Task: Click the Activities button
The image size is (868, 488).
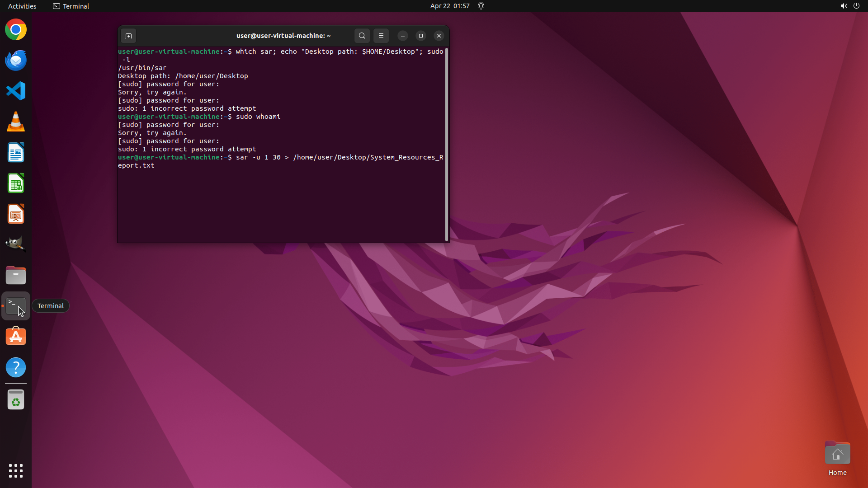Action: [x=22, y=6]
